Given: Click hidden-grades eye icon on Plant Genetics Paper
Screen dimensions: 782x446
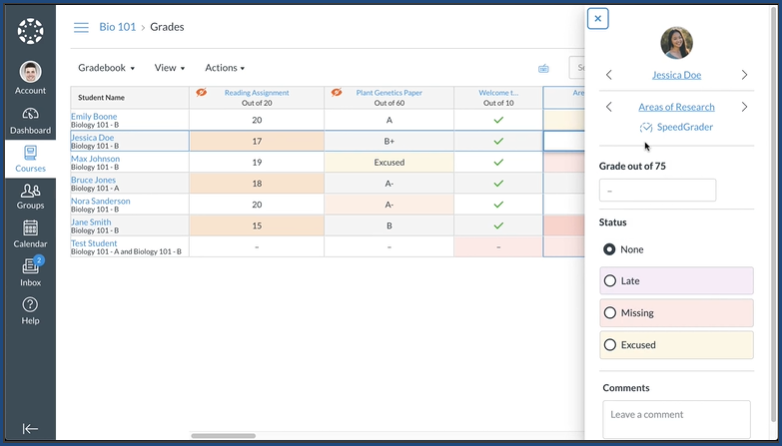Looking at the screenshot, I should pyautogui.click(x=337, y=92).
